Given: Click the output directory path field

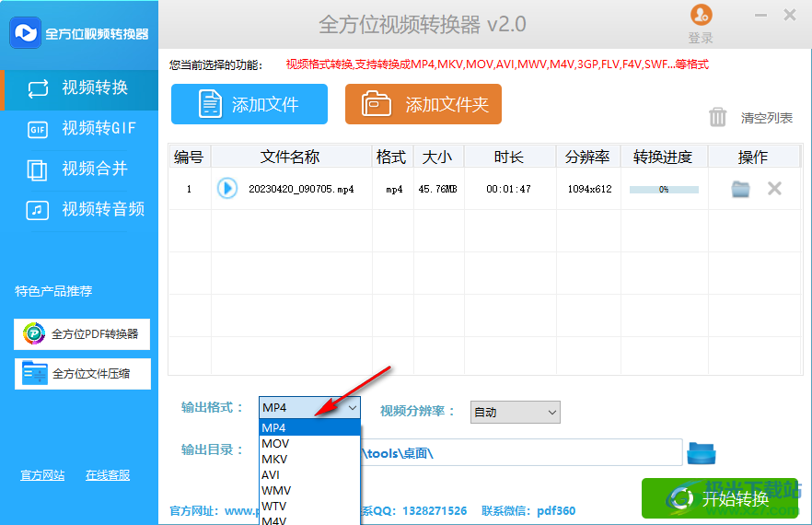Looking at the screenshot, I should tap(521, 452).
